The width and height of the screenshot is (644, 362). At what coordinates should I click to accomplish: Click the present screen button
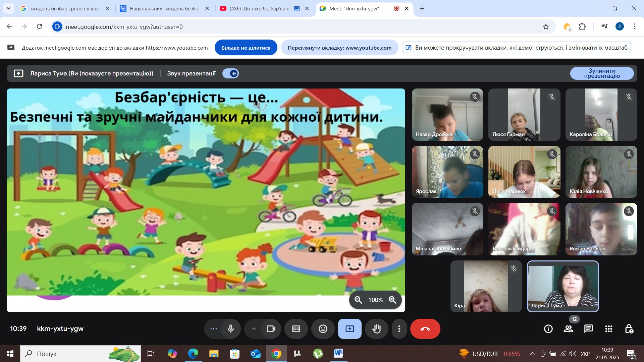pos(350,329)
